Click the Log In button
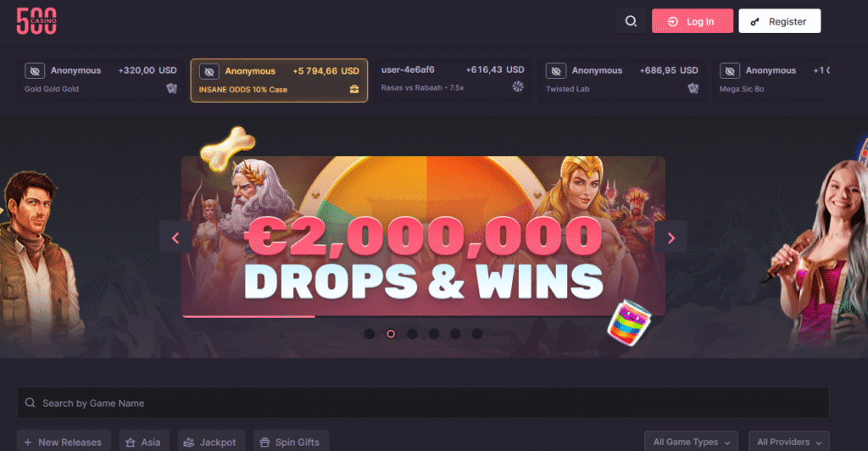 pyautogui.click(x=693, y=21)
